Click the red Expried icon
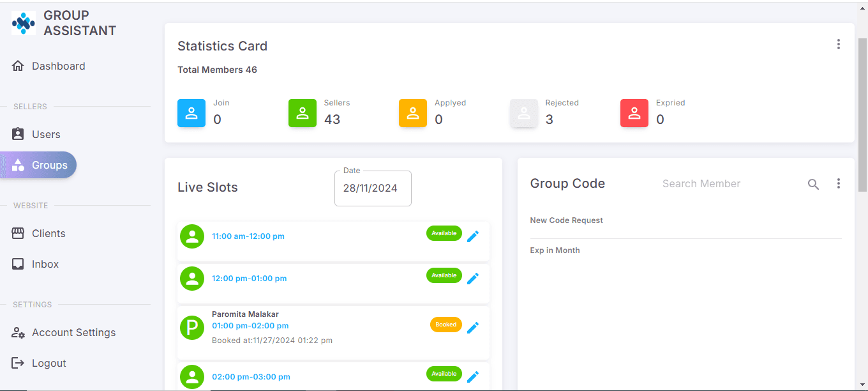This screenshot has width=868, height=391. click(x=634, y=113)
